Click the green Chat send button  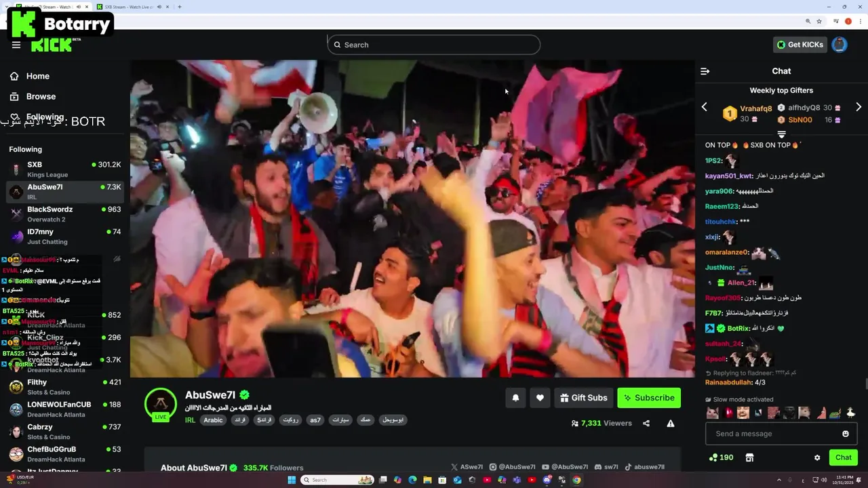844,457
